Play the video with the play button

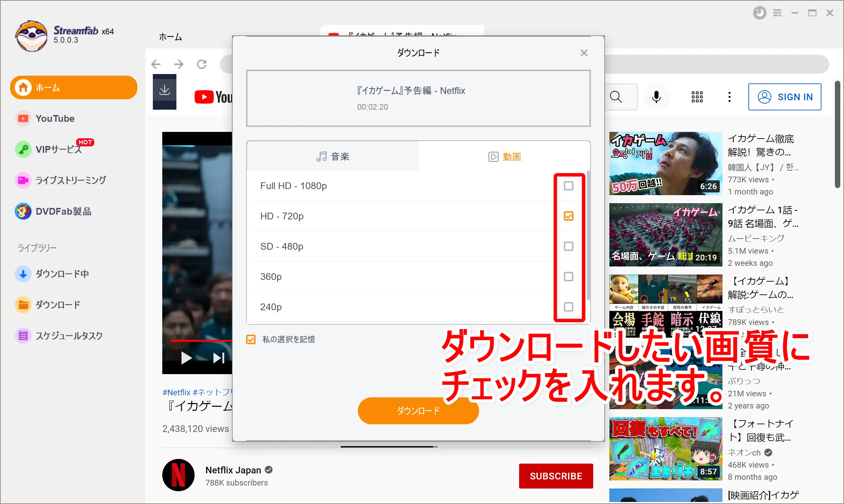(x=186, y=358)
